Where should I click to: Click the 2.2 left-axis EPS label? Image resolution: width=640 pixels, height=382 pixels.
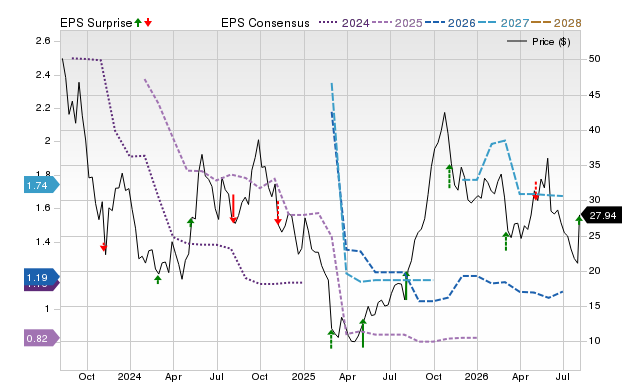pos(43,108)
